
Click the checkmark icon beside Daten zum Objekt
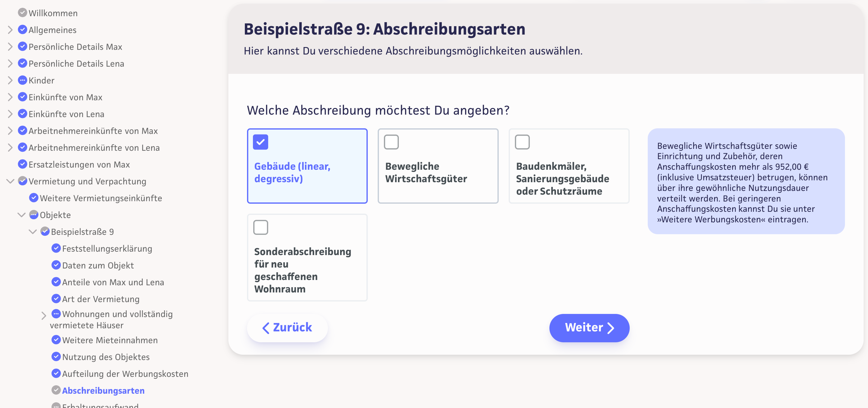click(56, 265)
